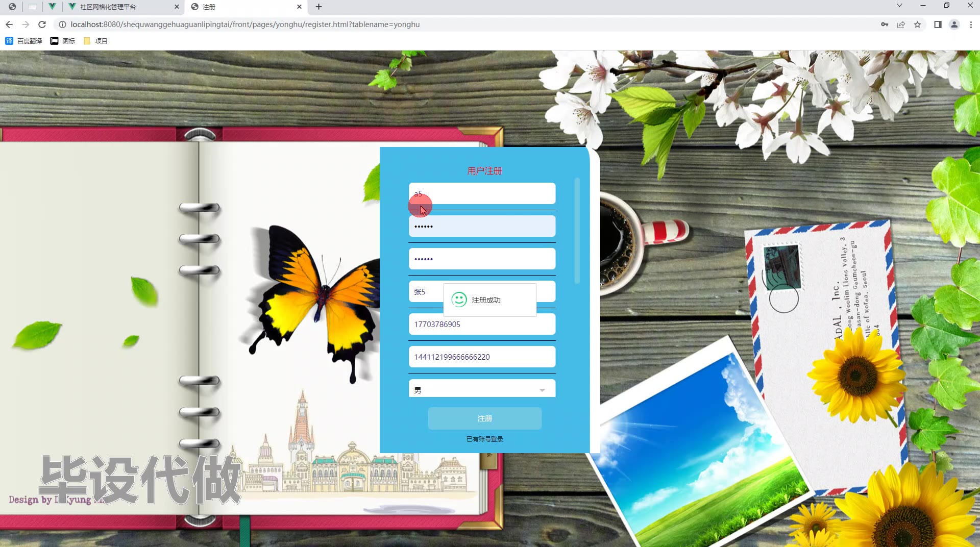Screen dimensions: 980x547
Task: Share this page via the share icon
Action: pyautogui.click(x=901, y=24)
